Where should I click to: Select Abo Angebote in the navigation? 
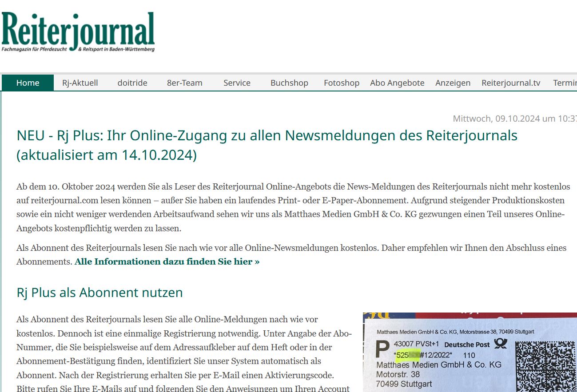click(397, 83)
